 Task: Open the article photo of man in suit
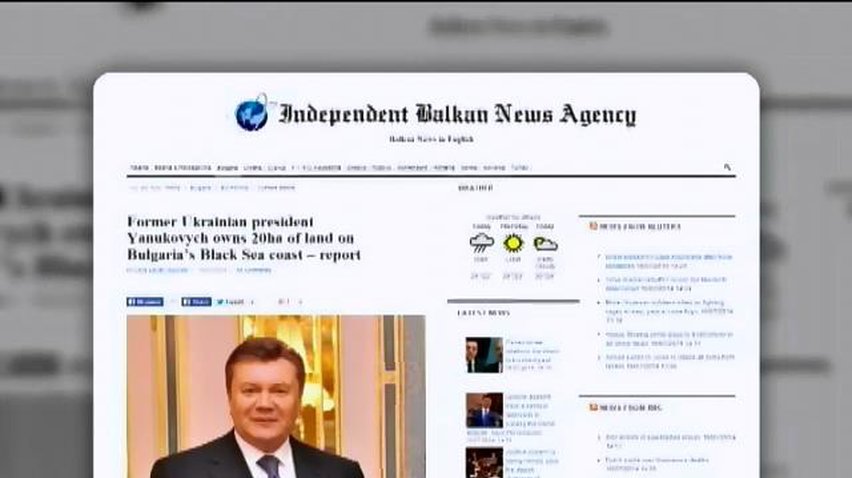coord(276,397)
